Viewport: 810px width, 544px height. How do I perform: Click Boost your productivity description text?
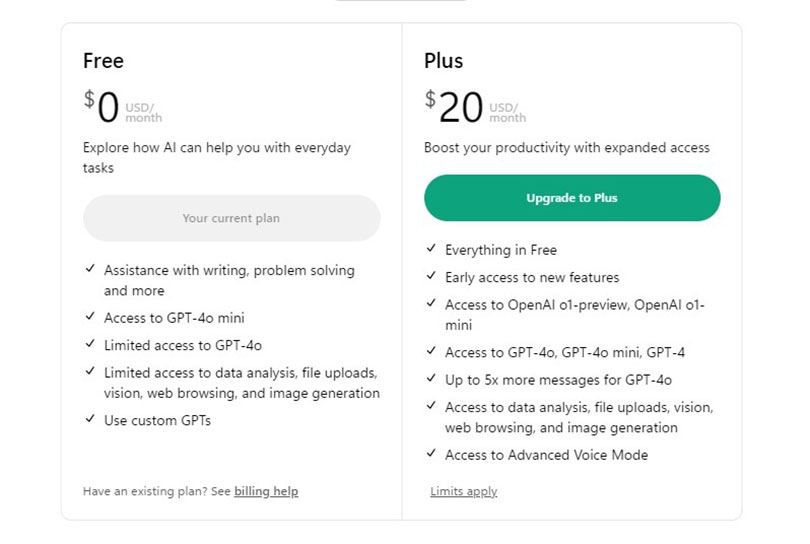click(567, 148)
